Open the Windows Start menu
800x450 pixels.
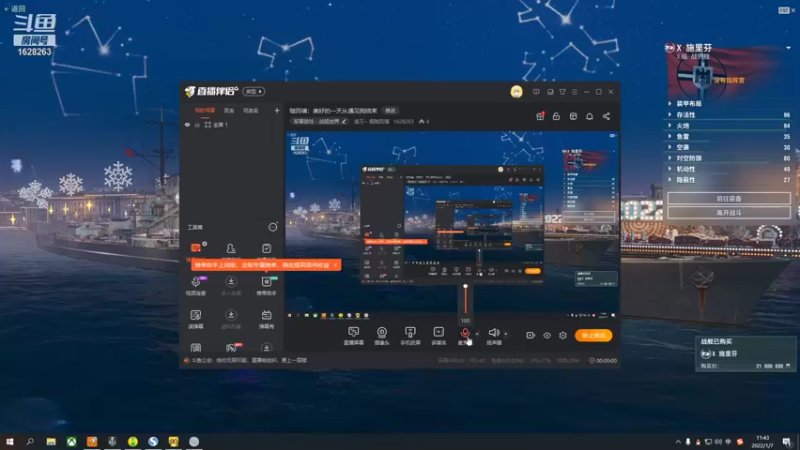[10, 441]
